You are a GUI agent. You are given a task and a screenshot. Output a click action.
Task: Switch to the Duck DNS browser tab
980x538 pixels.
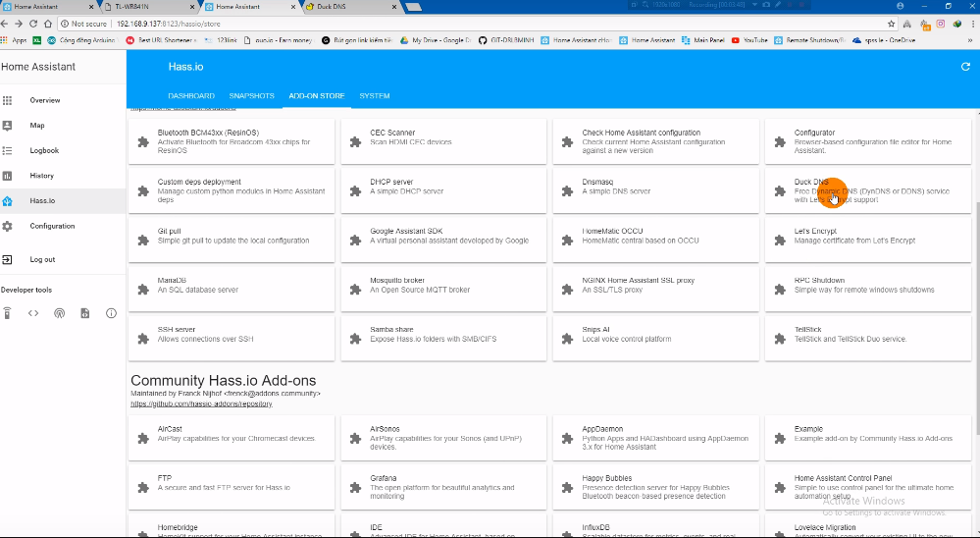[350, 7]
